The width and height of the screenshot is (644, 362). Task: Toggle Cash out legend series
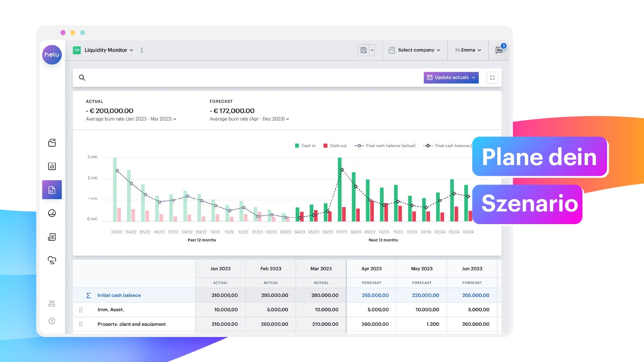click(x=335, y=146)
